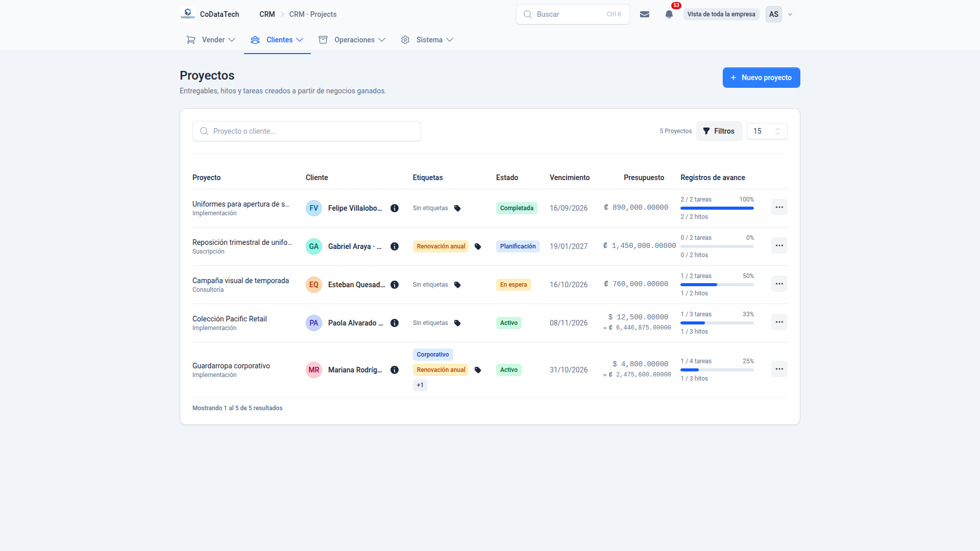Click the 33% progress bar

tap(717, 323)
